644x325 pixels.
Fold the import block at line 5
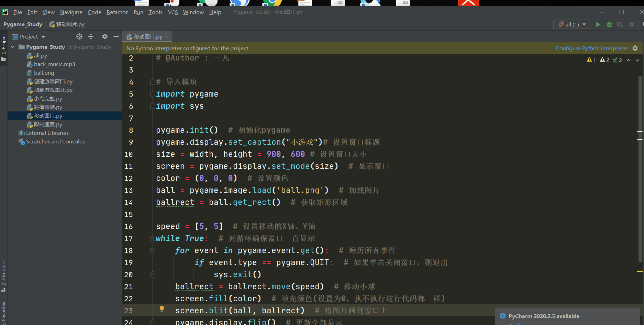click(x=153, y=94)
